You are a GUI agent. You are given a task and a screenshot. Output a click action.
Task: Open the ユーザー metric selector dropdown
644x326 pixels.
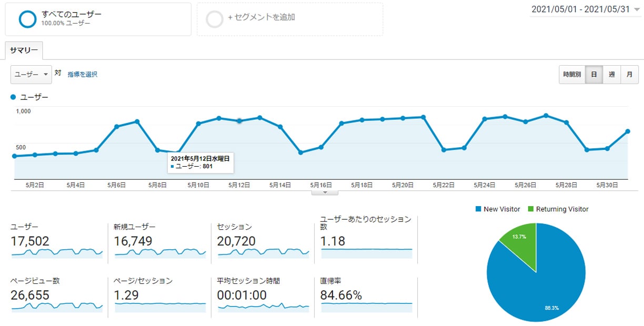31,74
